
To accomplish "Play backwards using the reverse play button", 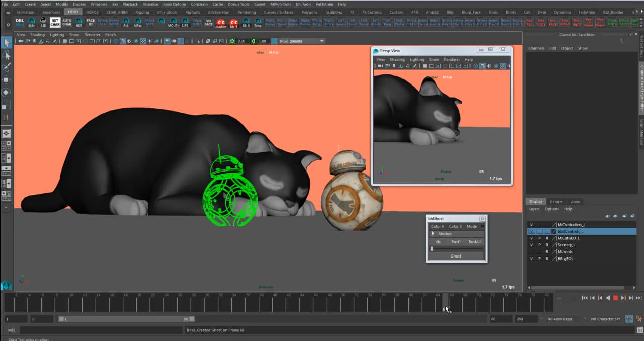I will coord(608,298).
